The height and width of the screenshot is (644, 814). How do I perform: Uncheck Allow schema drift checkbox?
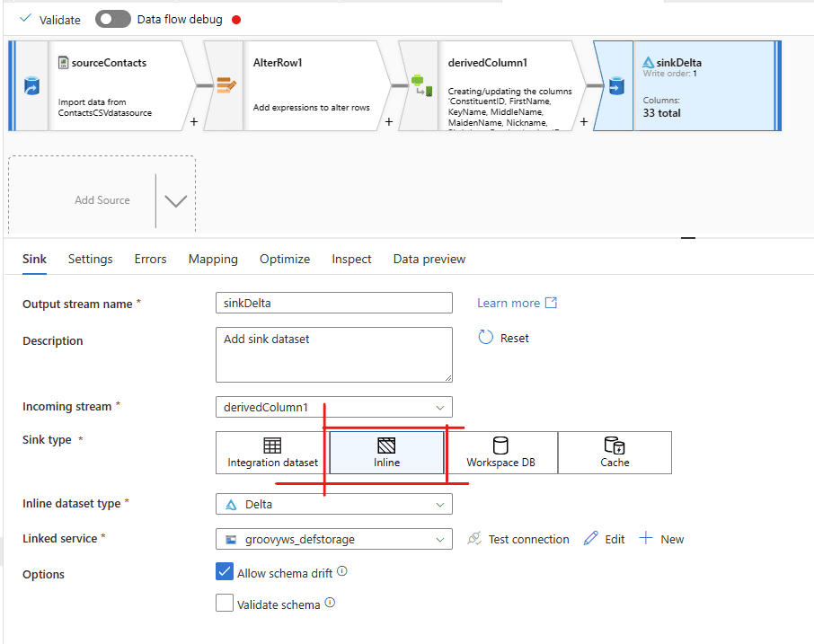pyautogui.click(x=225, y=572)
